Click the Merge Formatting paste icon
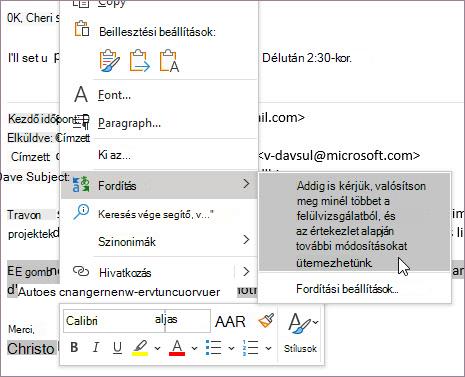Viewport: 465px width, 377px height. 140,61
